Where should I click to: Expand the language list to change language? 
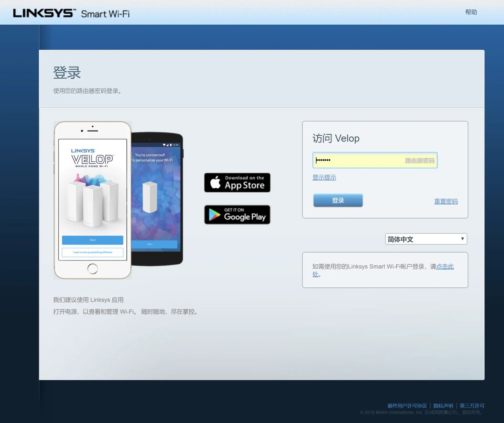tap(426, 239)
